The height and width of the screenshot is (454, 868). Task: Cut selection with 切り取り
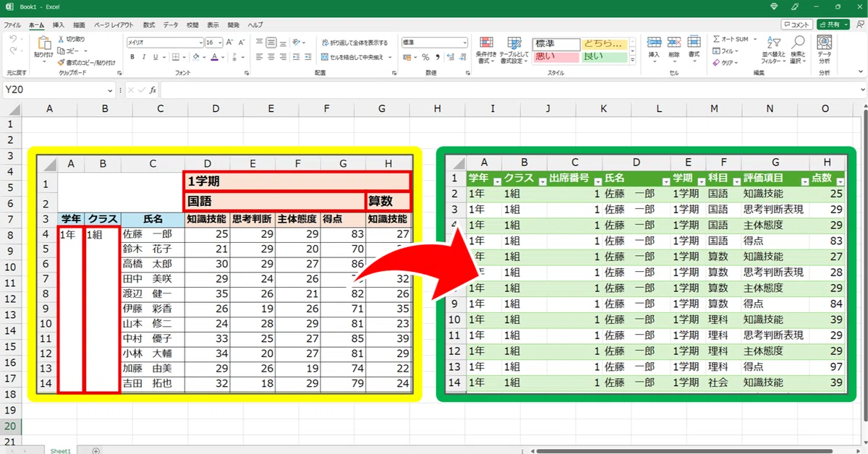[71, 39]
